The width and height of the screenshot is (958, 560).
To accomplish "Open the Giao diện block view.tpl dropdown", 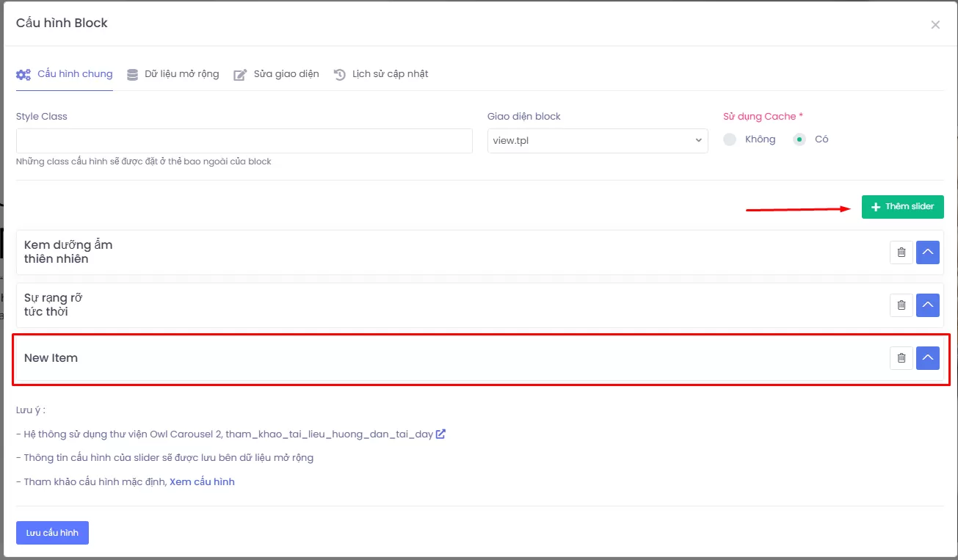I will tap(597, 141).
